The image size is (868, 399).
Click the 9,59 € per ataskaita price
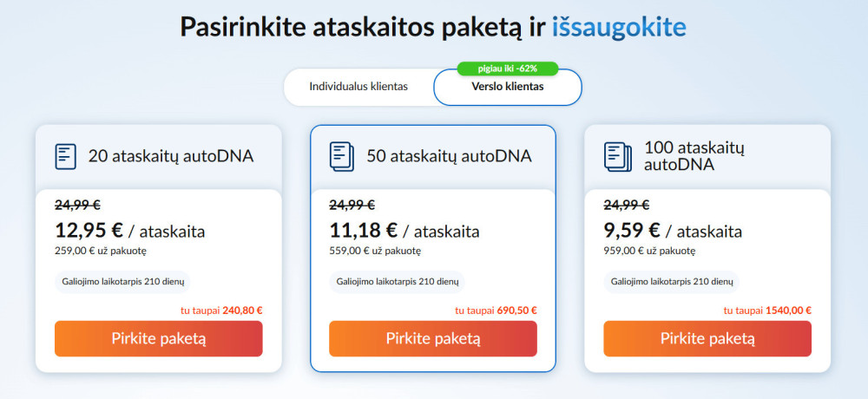[673, 231]
